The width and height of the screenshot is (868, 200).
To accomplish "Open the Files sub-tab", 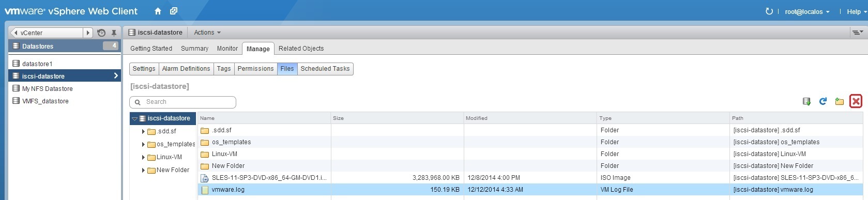I will [287, 69].
